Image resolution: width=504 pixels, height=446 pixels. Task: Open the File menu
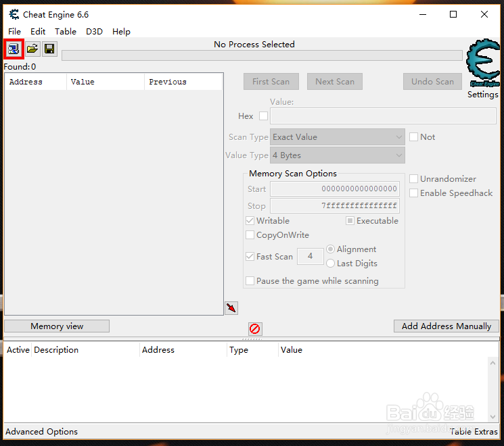tap(14, 32)
